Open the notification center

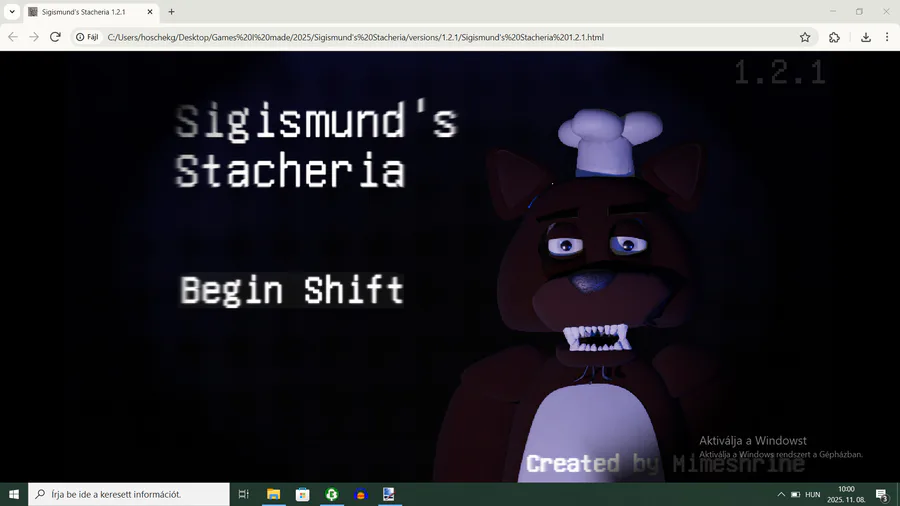pos(882,494)
